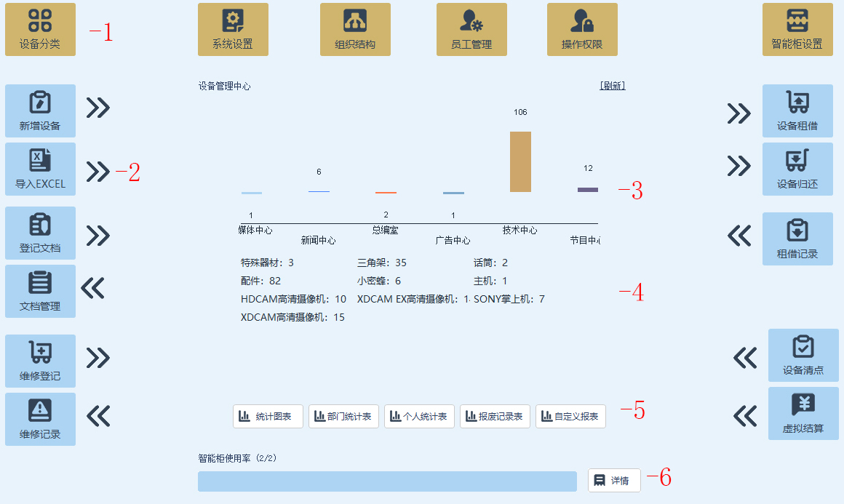Click the double chevron next to 设备清点

[x=745, y=357]
